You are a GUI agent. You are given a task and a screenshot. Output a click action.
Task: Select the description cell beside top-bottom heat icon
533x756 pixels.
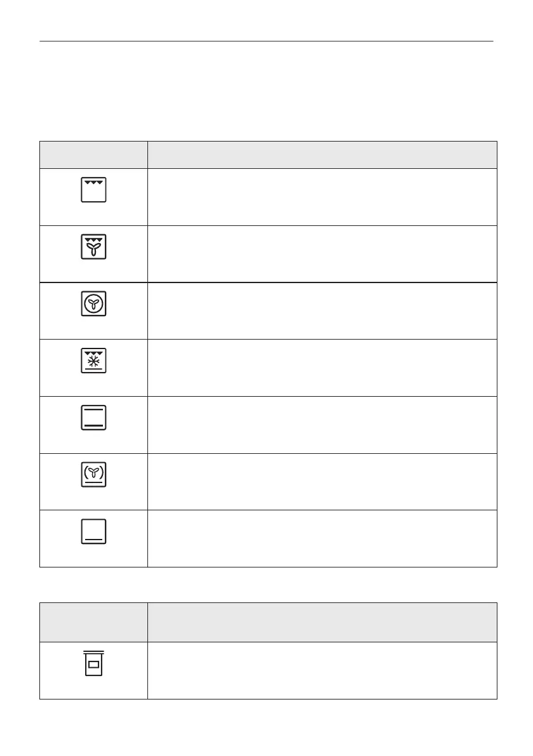click(x=321, y=425)
